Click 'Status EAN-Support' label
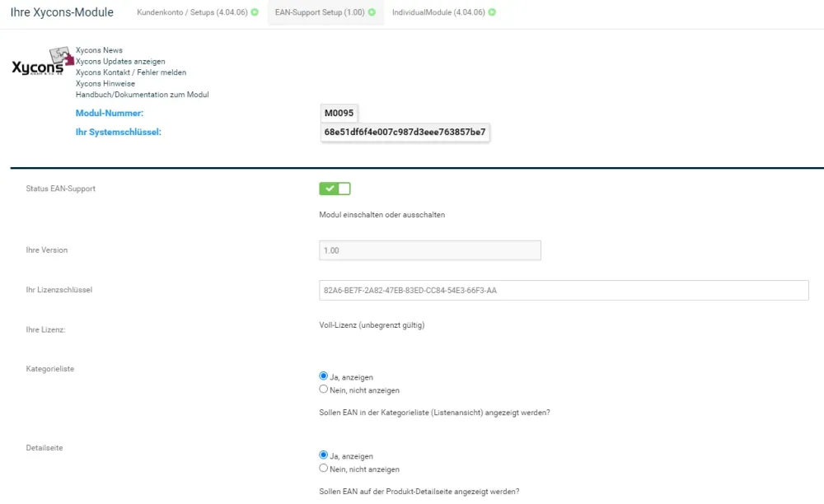Viewport: 824px width, 504px height. (60, 189)
